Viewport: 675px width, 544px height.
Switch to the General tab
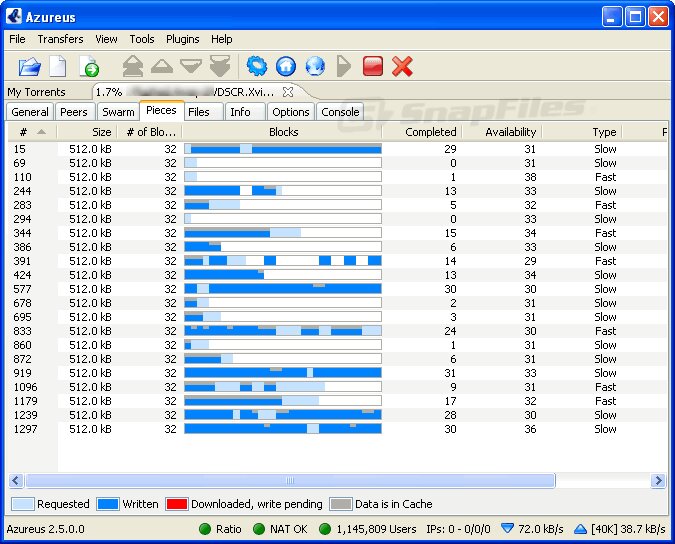30,112
